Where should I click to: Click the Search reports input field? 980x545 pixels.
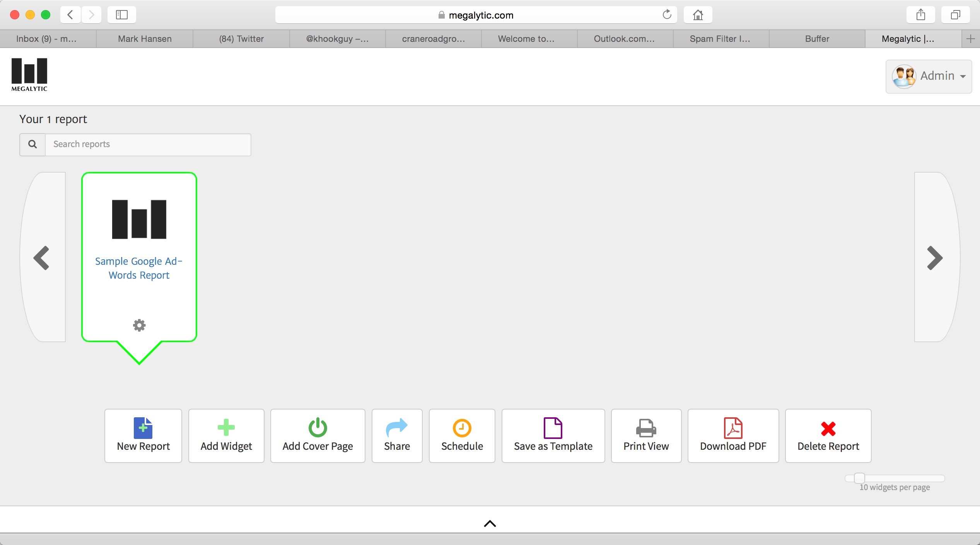click(148, 144)
